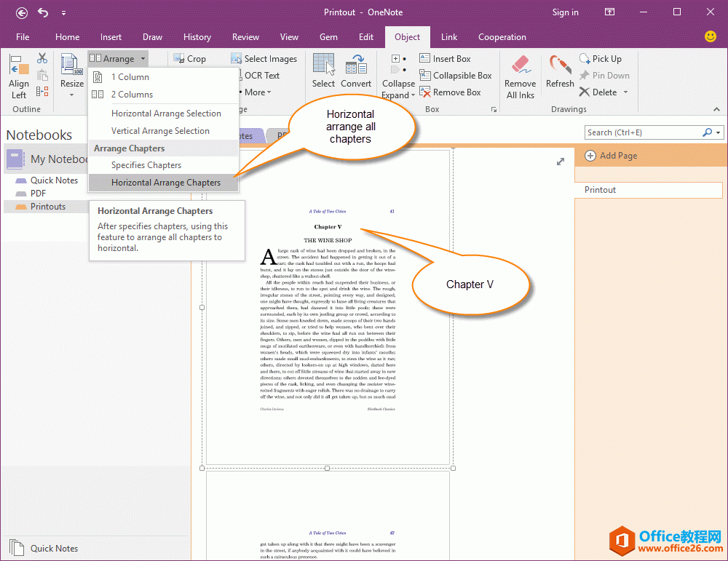The width and height of the screenshot is (728, 561).
Task: Open ribbon display options icon
Action: click(609, 12)
